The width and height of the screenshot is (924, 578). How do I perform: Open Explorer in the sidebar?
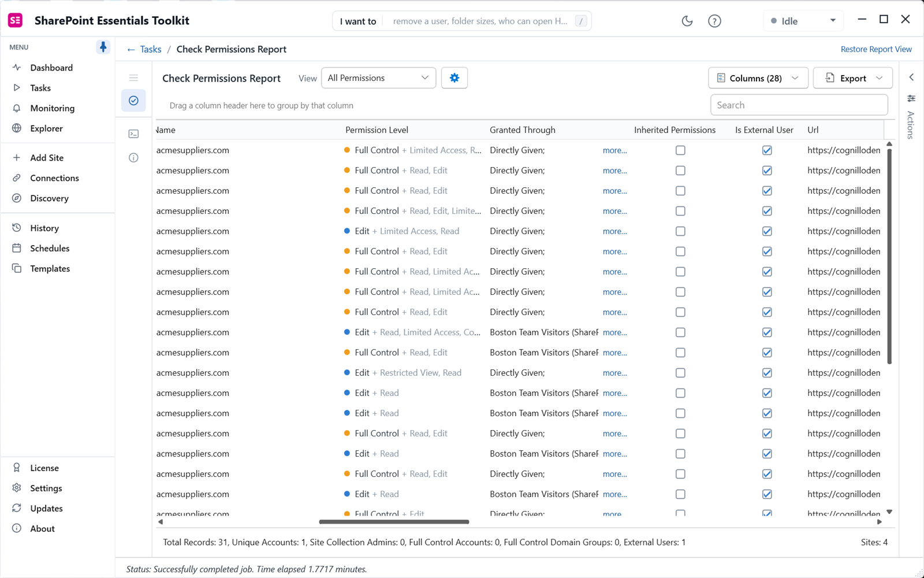click(x=46, y=128)
